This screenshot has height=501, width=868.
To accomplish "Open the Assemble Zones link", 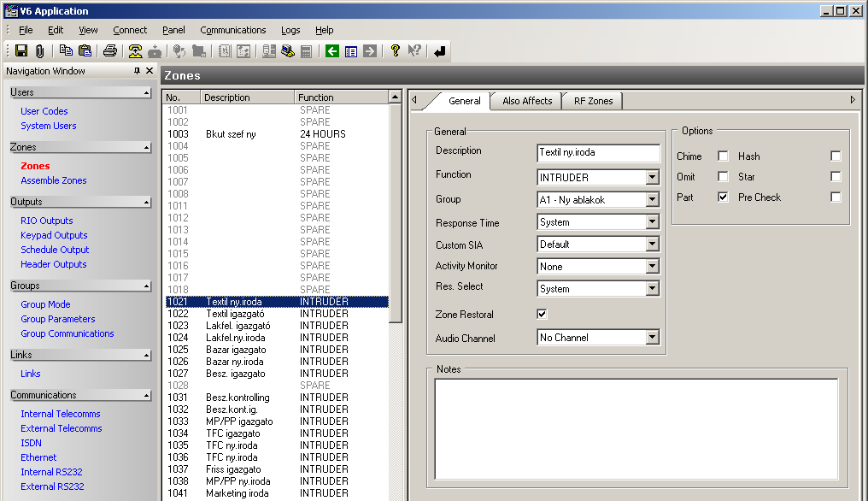I will [54, 180].
